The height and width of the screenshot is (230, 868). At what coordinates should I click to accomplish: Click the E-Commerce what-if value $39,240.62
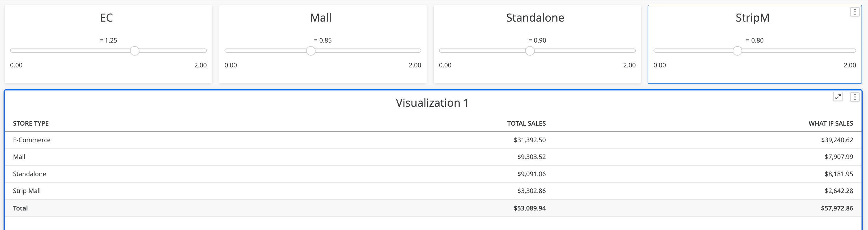pos(837,140)
